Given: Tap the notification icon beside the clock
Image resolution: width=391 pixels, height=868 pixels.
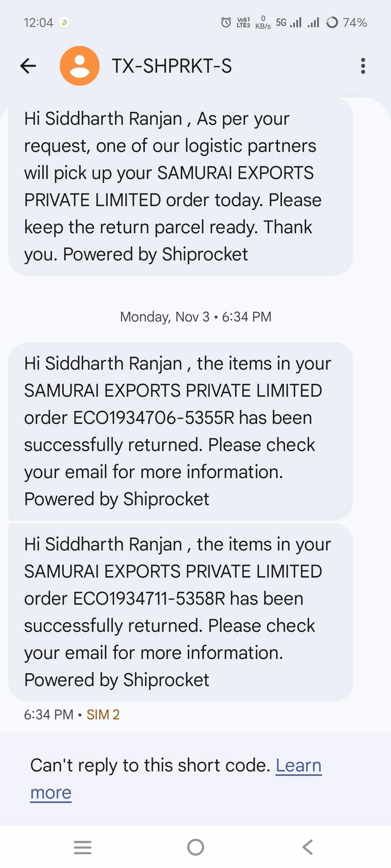Looking at the screenshot, I should (64, 22).
